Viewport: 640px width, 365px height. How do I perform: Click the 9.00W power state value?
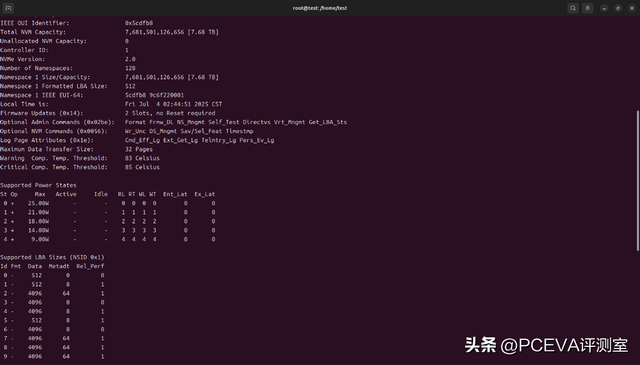(x=40, y=239)
